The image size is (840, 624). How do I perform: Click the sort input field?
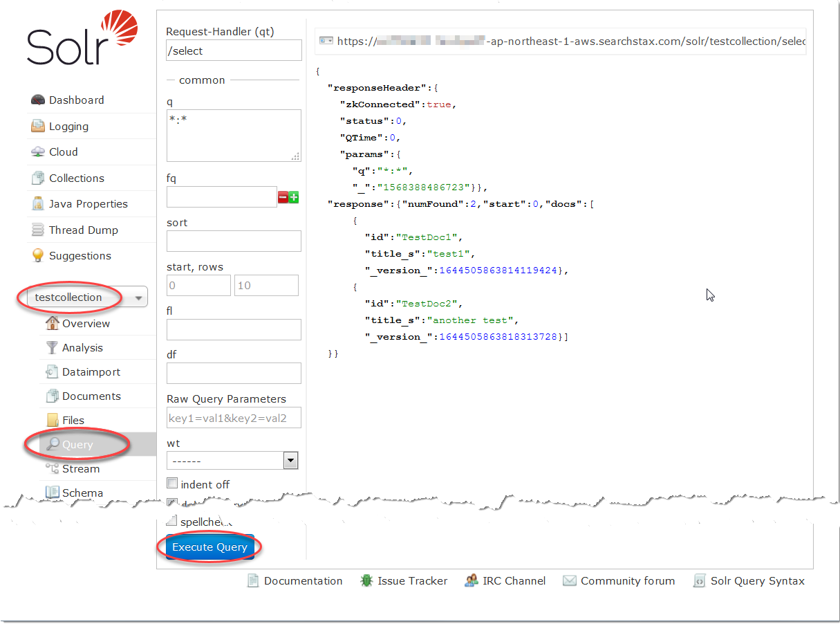[x=234, y=241]
